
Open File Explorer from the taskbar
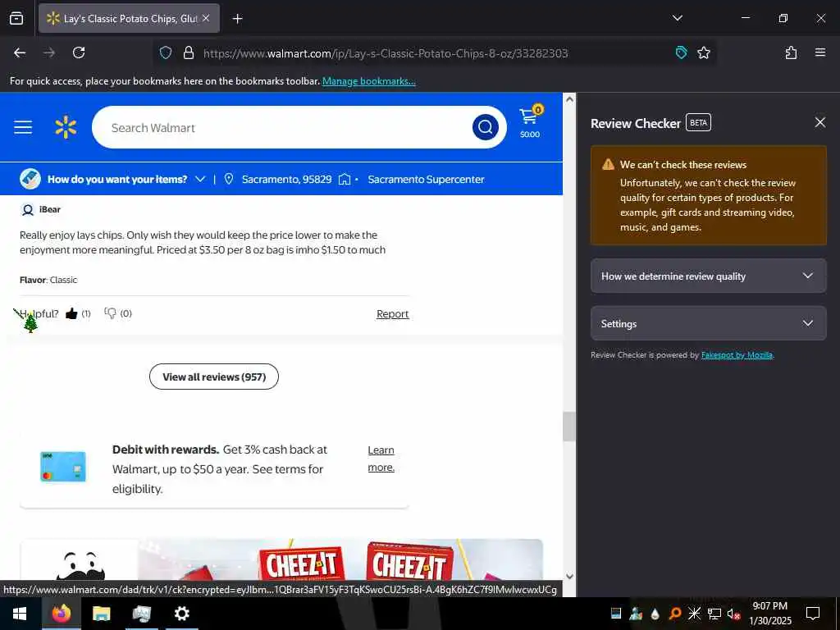[x=101, y=614]
